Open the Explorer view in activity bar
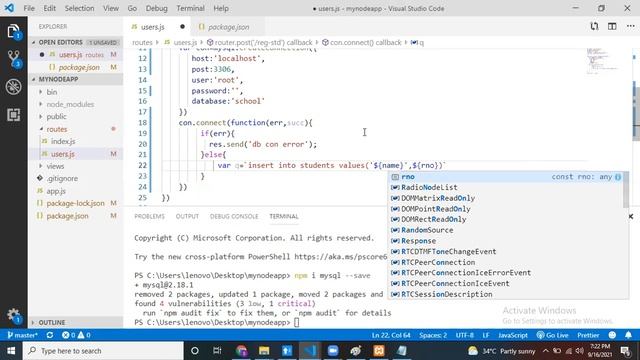The width and height of the screenshot is (640, 360). [x=13, y=32]
